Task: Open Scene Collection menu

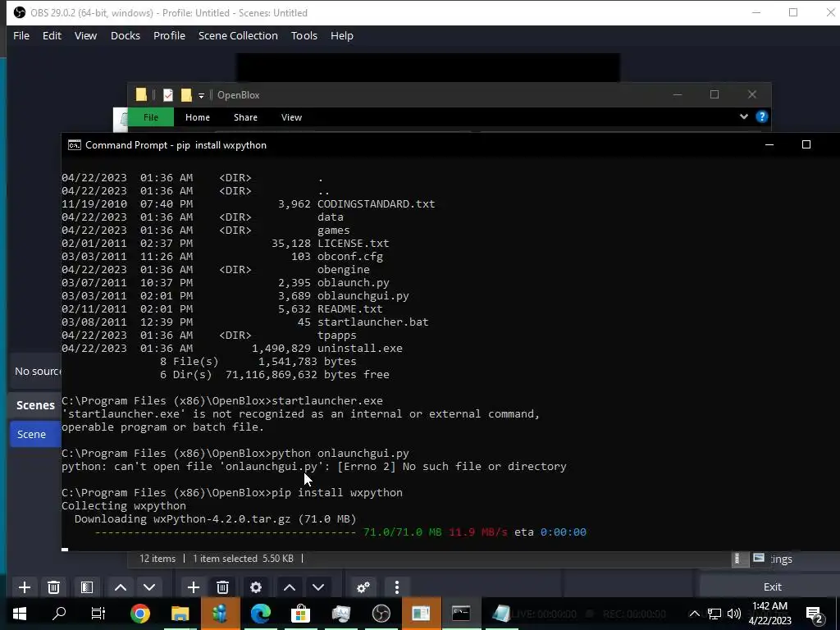Action: [239, 35]
